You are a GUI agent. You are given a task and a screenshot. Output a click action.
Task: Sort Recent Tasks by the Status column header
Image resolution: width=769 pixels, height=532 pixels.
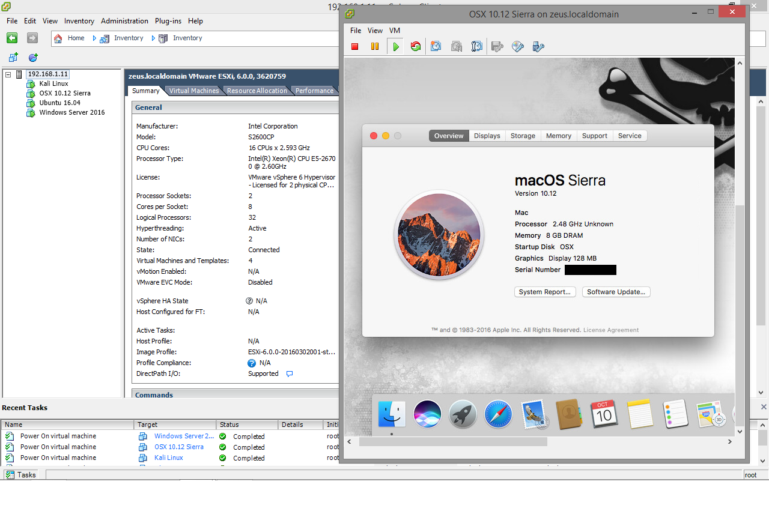[x=247, y=425]
